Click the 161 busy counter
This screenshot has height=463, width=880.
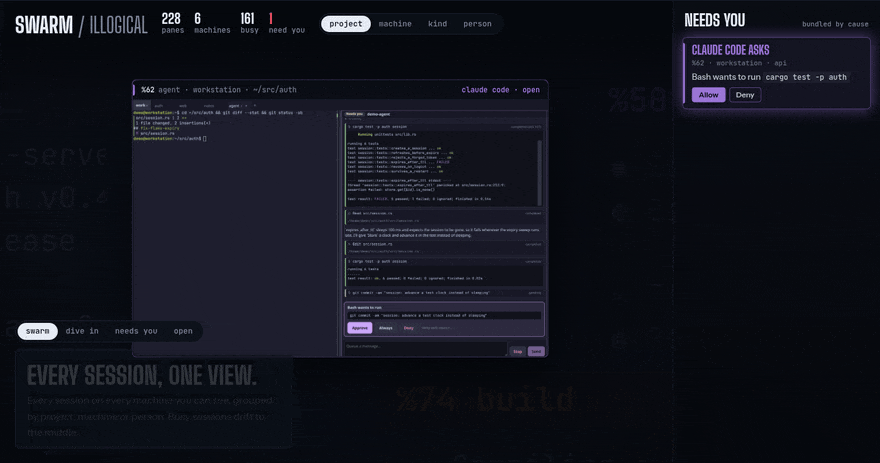click(249, 24)
